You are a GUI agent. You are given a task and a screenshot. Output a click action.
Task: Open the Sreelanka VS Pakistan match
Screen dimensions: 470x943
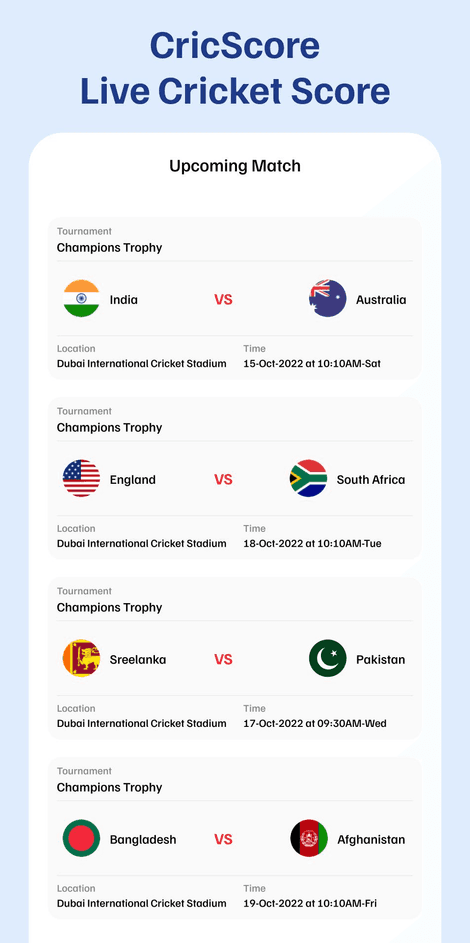(x=234, y=659)
